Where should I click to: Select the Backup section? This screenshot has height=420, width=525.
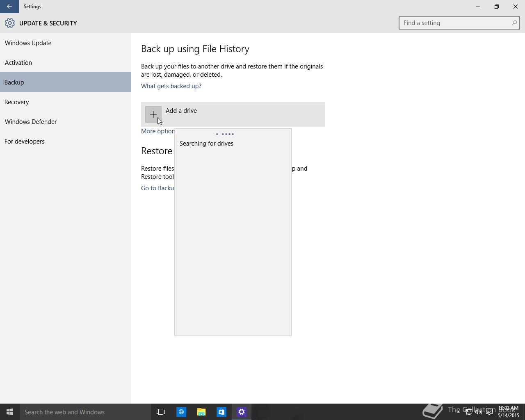(66, 82)
